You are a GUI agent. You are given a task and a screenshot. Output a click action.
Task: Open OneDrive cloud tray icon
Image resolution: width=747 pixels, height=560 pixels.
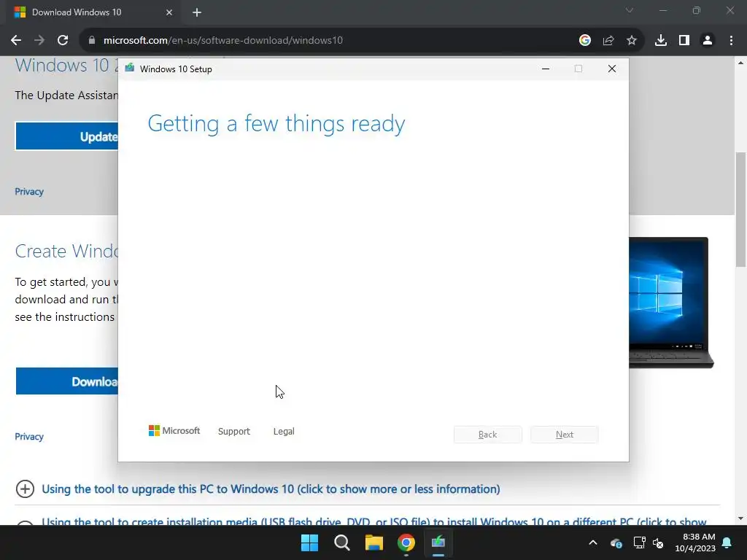pos(616,542)
